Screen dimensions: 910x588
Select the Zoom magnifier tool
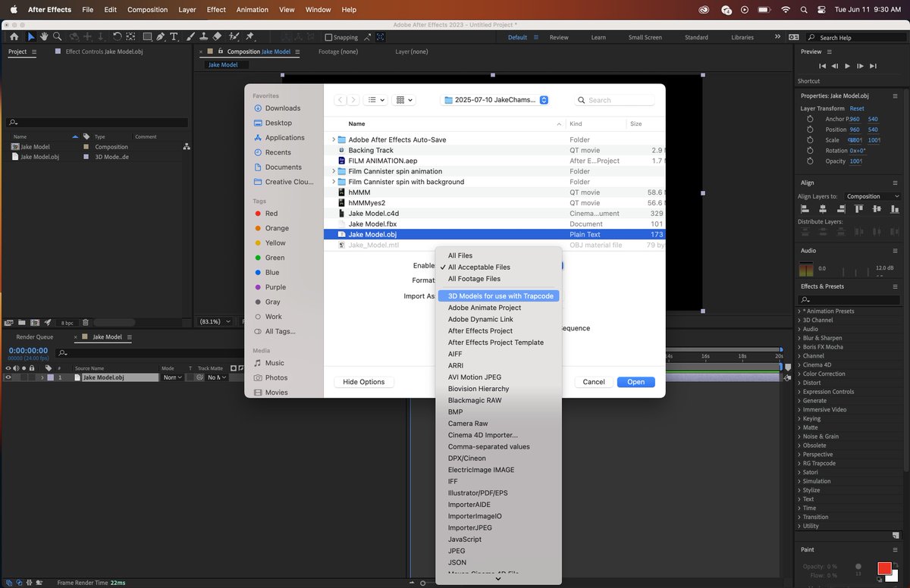pos(58,36)
